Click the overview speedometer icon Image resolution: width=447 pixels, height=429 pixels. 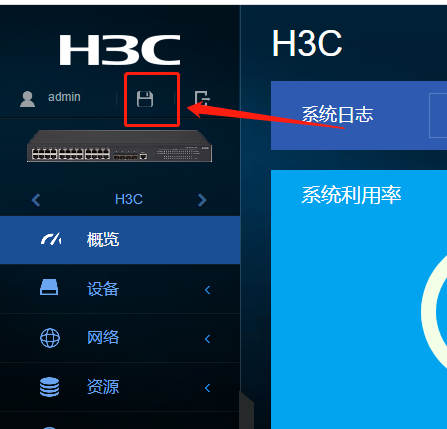[51, 239]
